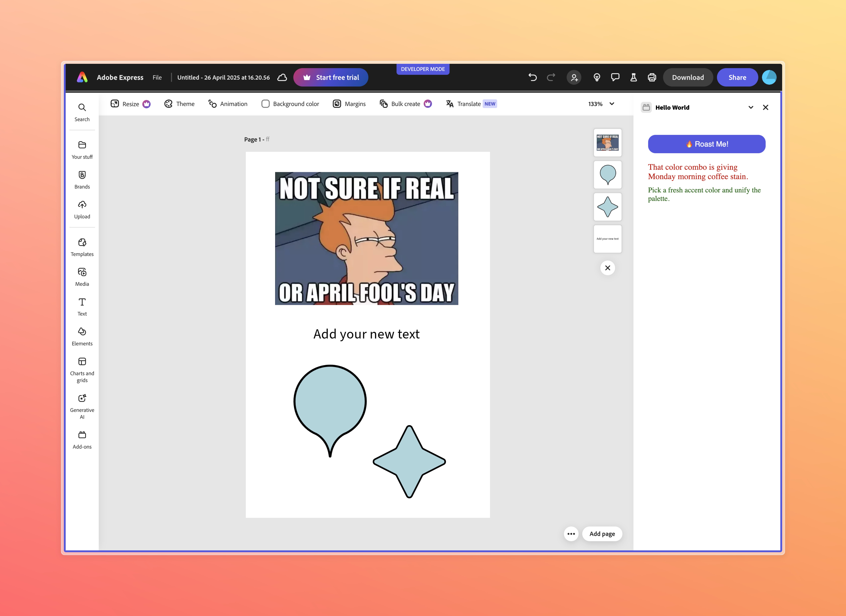Open the comments speech bubble icon
The height and width of the screenshot is (616, 846).
click(x=615, y=77)
